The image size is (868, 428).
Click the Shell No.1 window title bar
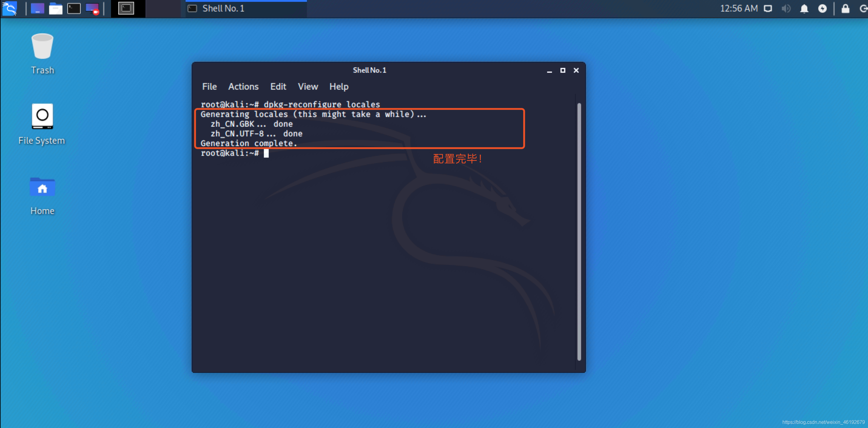point(369,70)
